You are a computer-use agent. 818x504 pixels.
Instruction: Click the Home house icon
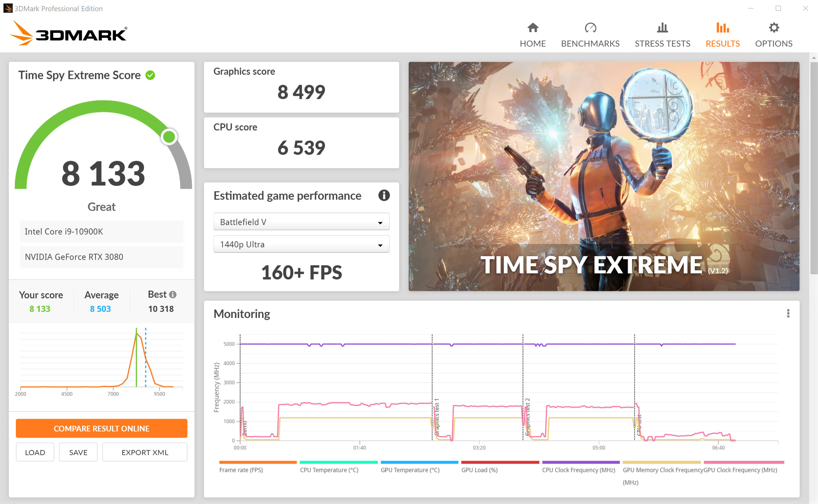[533, 28]
